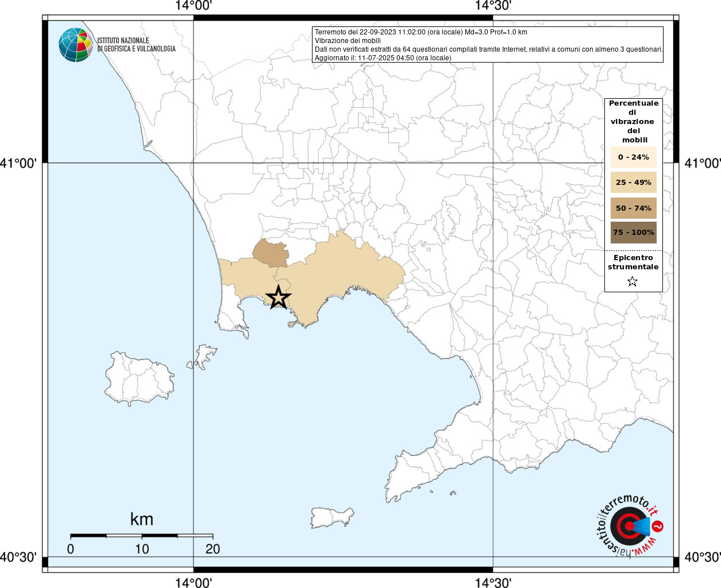721x588 pixels.
Task: Pick the 75 - 100% legend swatch
Action: pos(633,233)
